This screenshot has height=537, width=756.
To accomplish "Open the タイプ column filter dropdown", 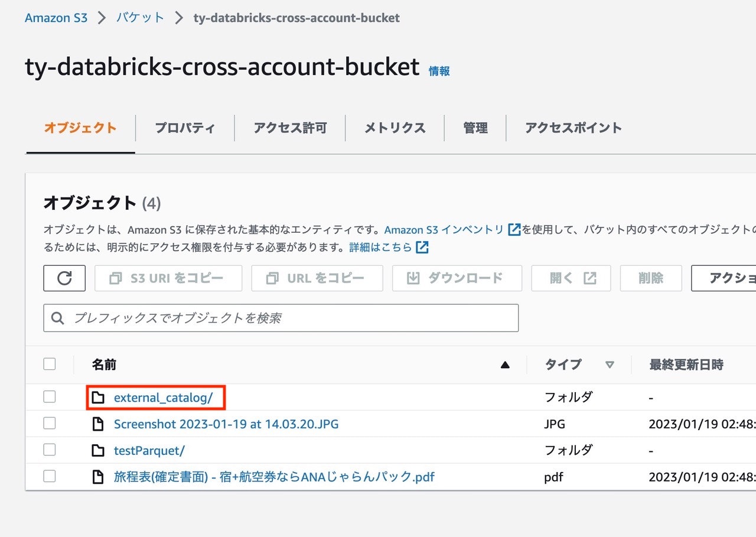I will (x=610, y=364).
